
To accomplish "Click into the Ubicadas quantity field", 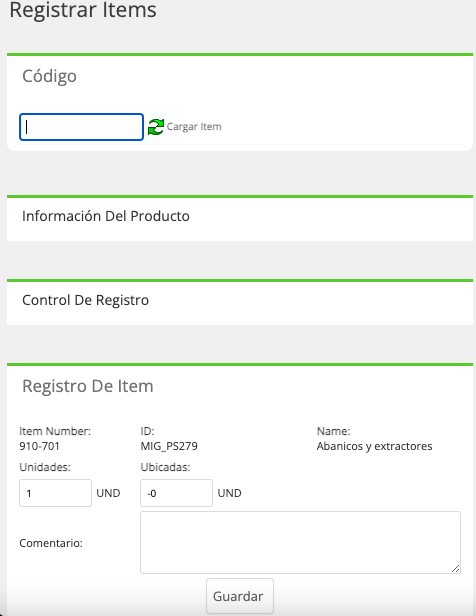I will [176, 493].
